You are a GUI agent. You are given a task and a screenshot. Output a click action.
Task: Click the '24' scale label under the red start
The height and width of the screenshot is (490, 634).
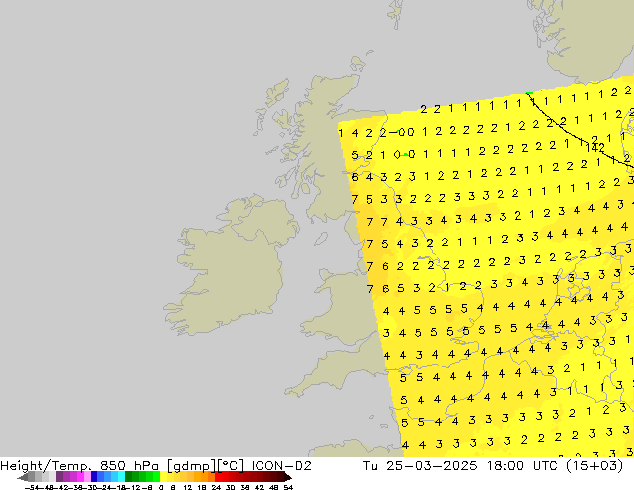click(216, 487)
